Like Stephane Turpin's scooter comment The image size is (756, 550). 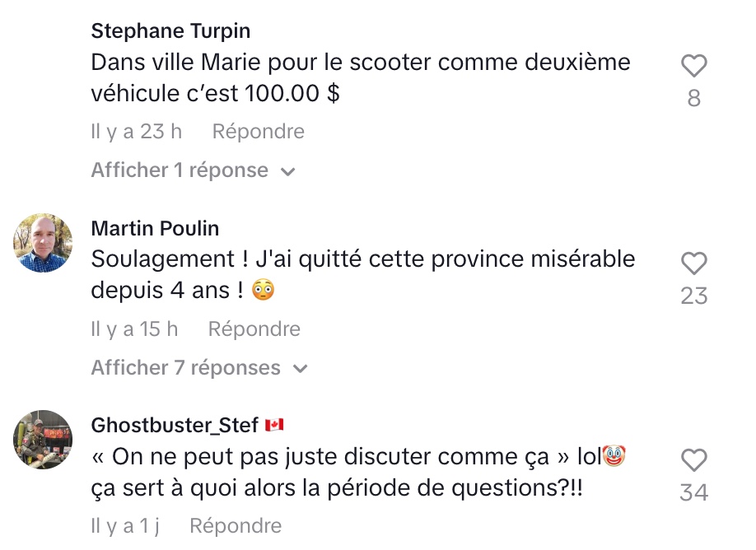(693, 65)
